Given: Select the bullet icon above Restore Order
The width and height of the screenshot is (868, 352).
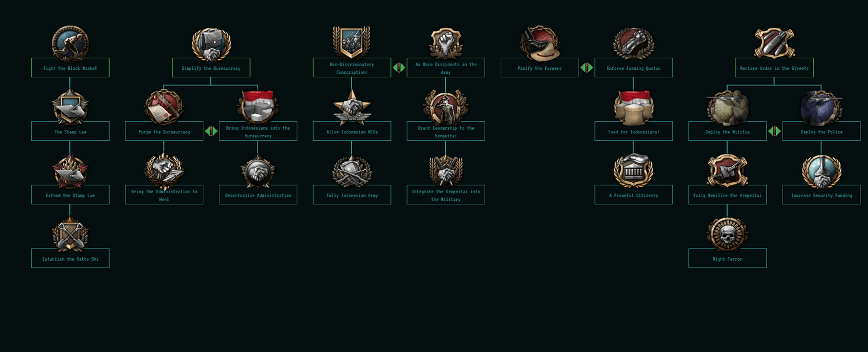Looking at the screenshot, I should (774, 43).
